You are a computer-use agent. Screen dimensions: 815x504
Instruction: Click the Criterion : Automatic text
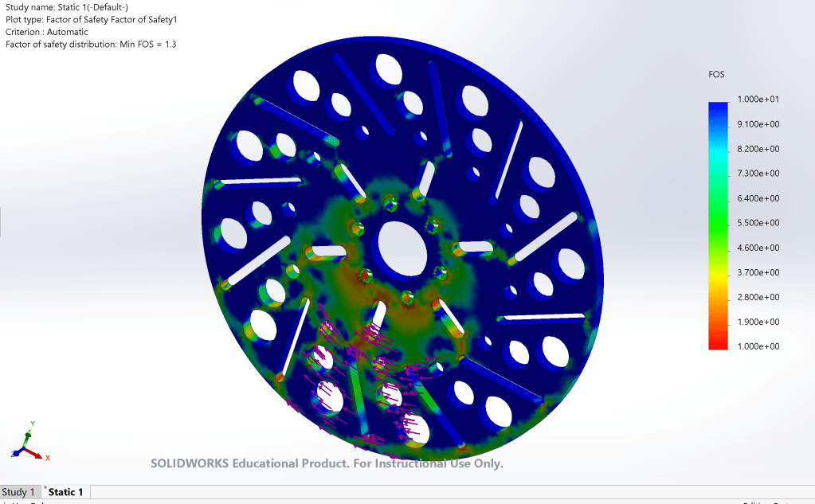pyautogui.click(x=47, y=32)
